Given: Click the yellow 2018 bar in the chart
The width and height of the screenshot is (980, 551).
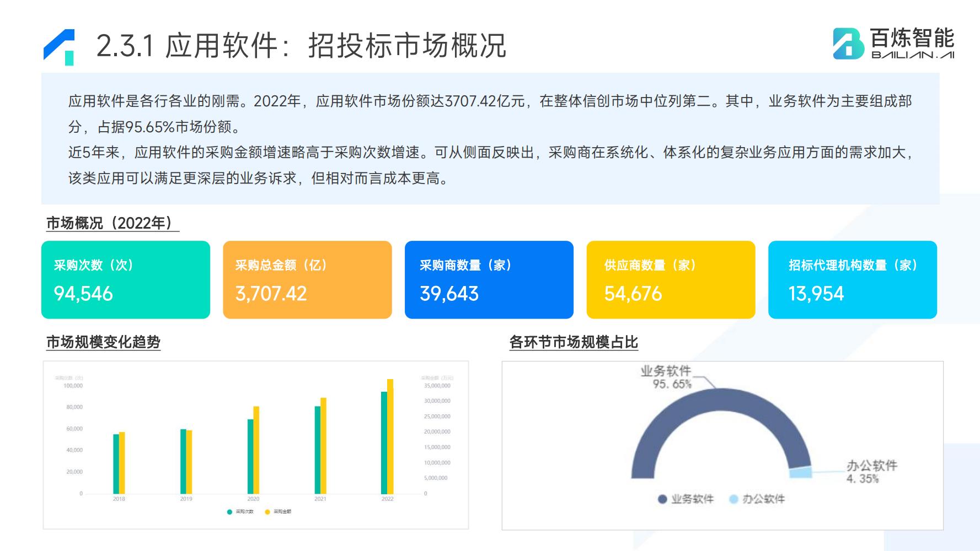Looking at the screenshot, I should [122, 463].
